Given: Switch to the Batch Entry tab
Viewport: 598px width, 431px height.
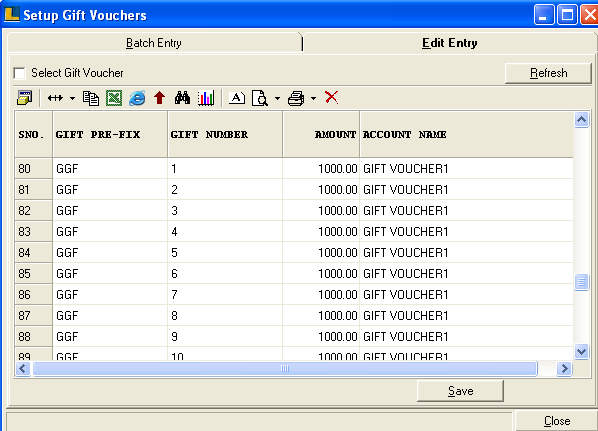Looking at the screenshot, I should (154, 43).
